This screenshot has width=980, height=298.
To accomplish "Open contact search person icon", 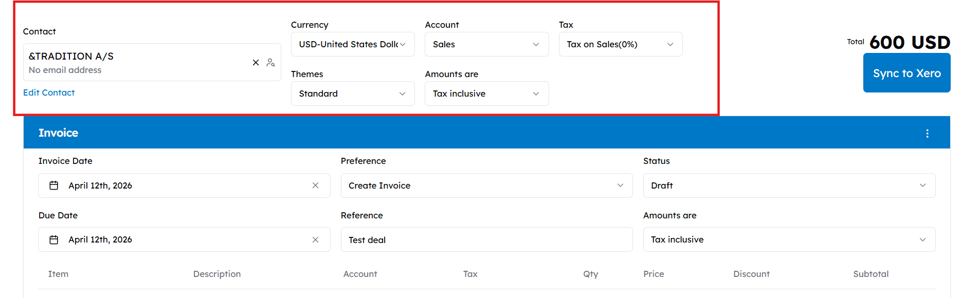I will 270,63.
